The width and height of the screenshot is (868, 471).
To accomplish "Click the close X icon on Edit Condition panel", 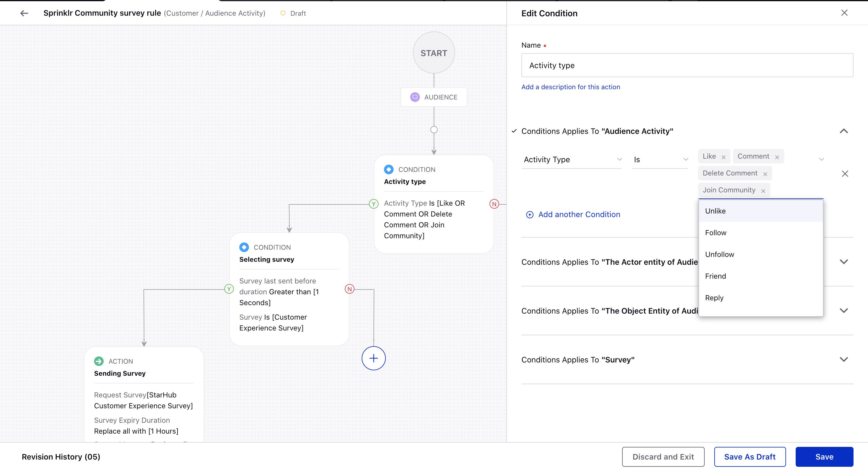I will [x=845, y=13].
